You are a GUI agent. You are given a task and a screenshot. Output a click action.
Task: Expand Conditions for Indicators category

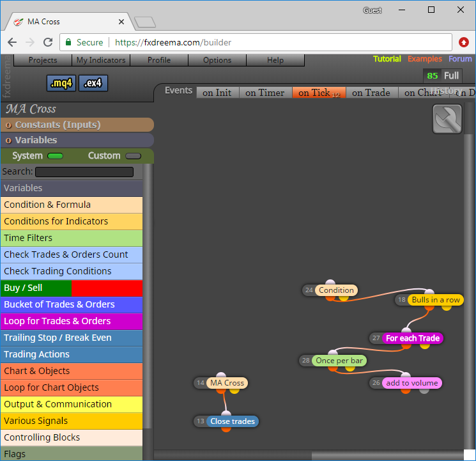[x=72, y=221]
